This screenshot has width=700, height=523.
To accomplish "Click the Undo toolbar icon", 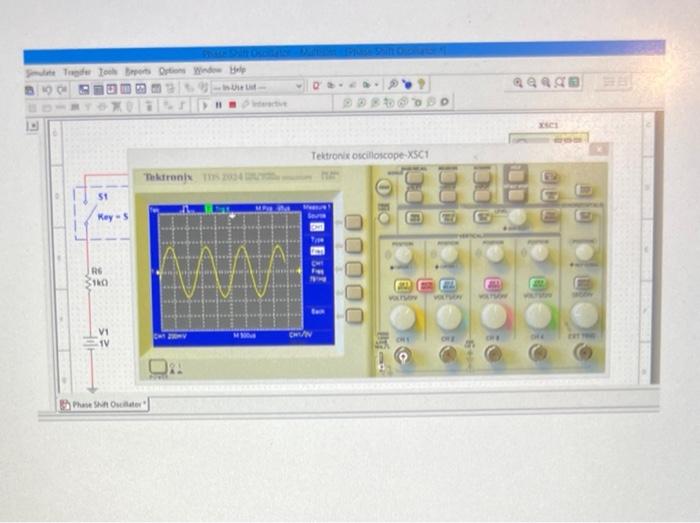I will click(46, 90).
